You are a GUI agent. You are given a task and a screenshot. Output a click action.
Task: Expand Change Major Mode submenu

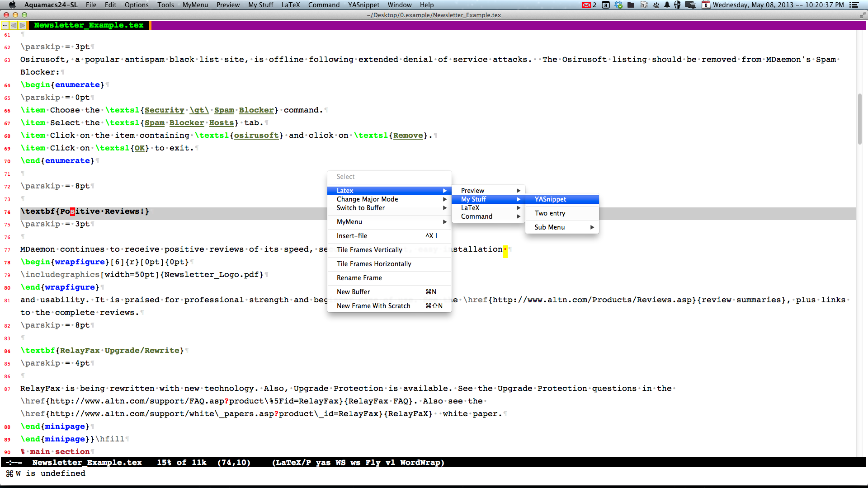pyautogui.click(x=389, y=199)
